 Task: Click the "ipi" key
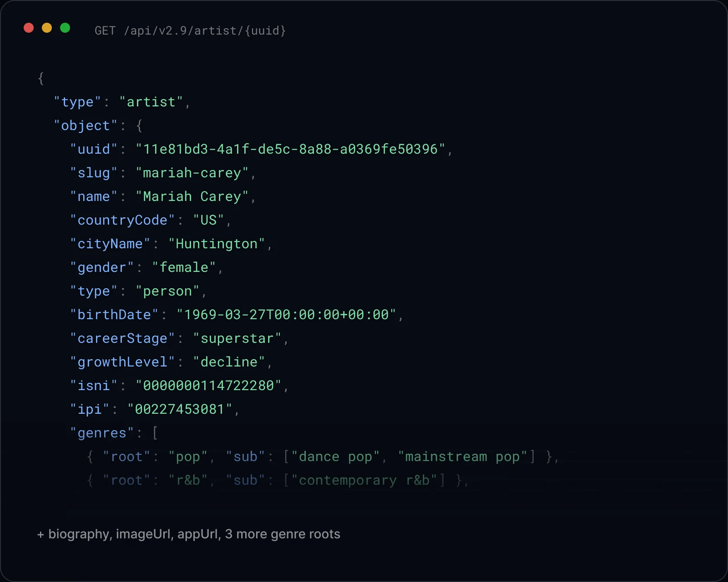(90, 409)
